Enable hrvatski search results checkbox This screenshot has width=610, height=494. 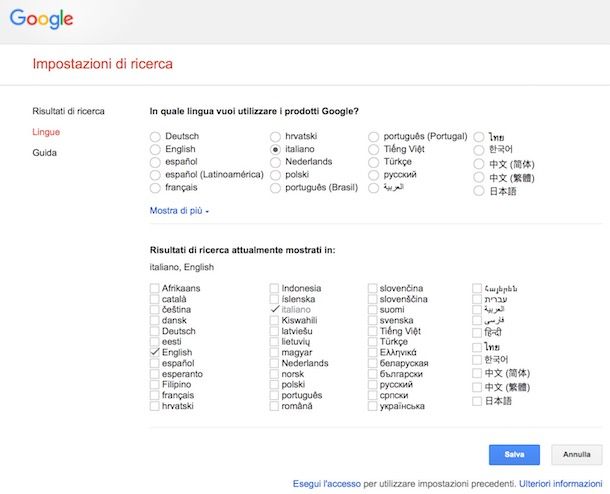[154, 406]
